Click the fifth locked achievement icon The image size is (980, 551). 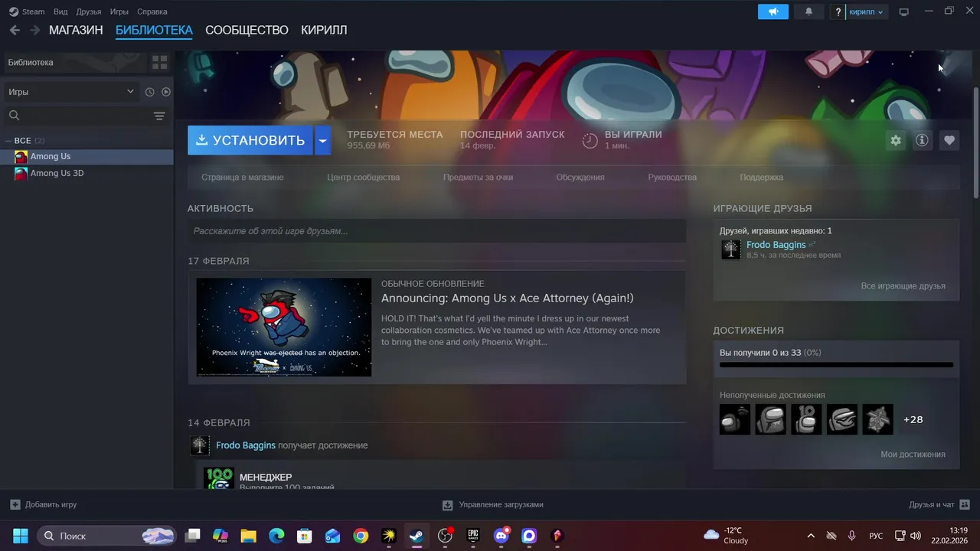pyautogui.click(x=878, y=419)
